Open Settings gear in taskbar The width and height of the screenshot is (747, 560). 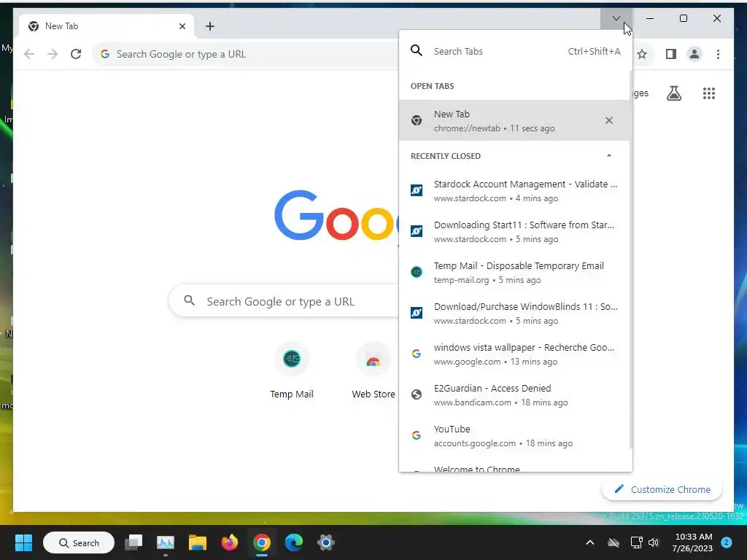pyautogui.click(x=326, y=542)
